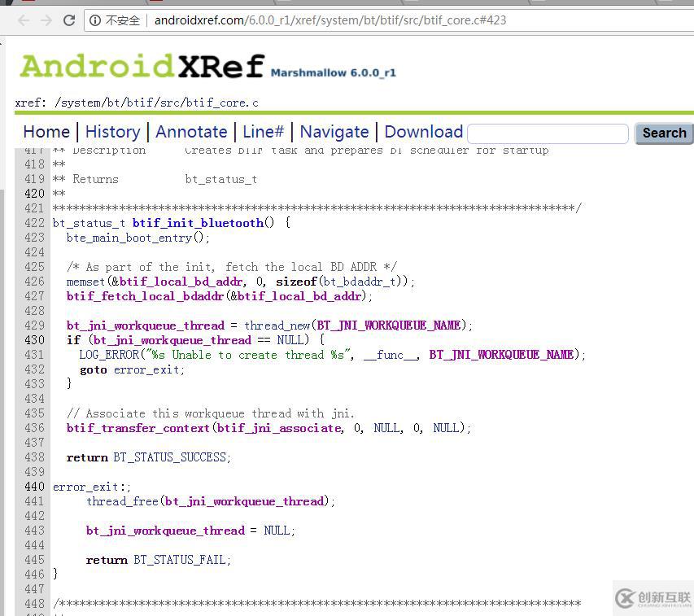Click memset on line 426
The height and width of the screenshot is (616, 694).
pyautogui.click(x=85, y=282)
